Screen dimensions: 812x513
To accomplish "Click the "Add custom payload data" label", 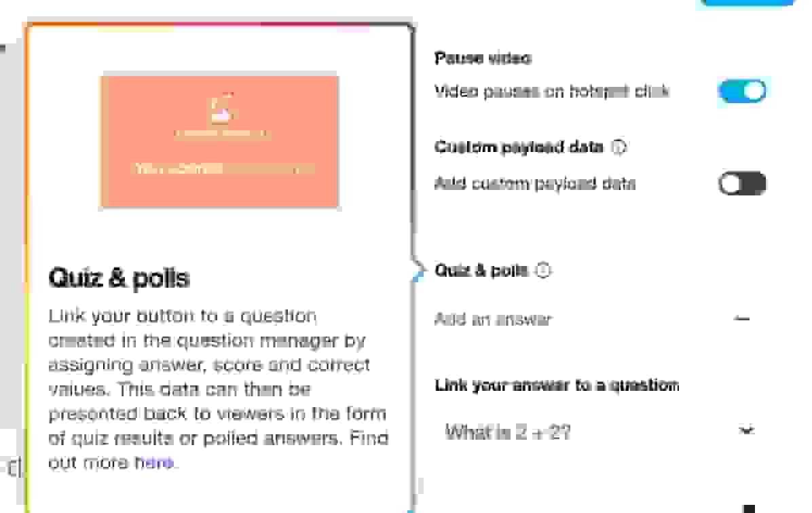I will (x=535, y=183).
